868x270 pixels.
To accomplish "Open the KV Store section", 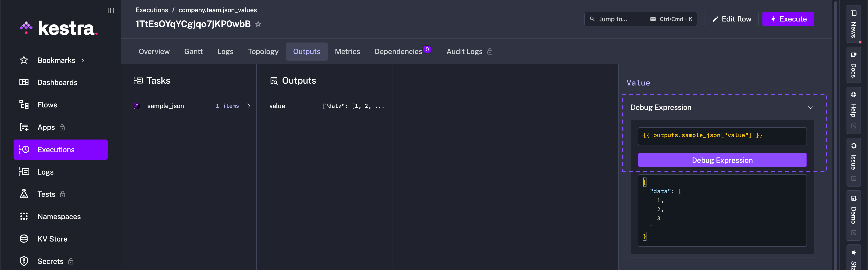I will [x=53, y=239].
